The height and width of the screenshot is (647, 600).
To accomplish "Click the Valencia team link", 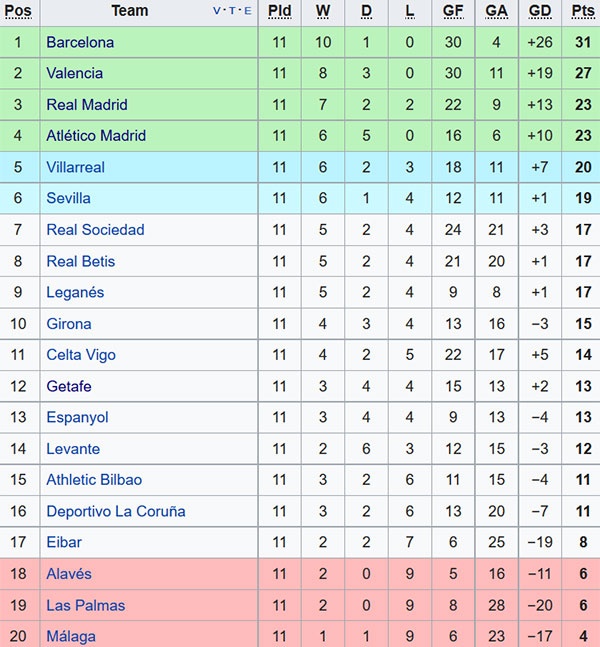I will [x=74, y=73].
